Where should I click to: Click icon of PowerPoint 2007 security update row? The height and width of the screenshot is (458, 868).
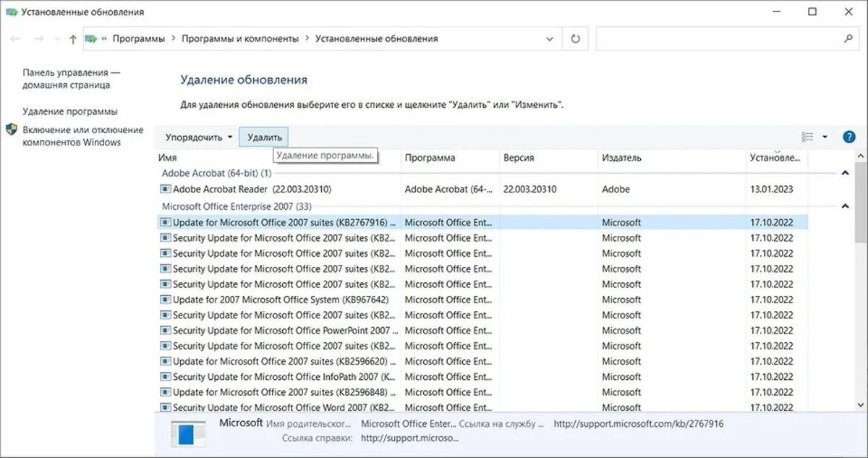pyautogui.click(x=165, y=331)
